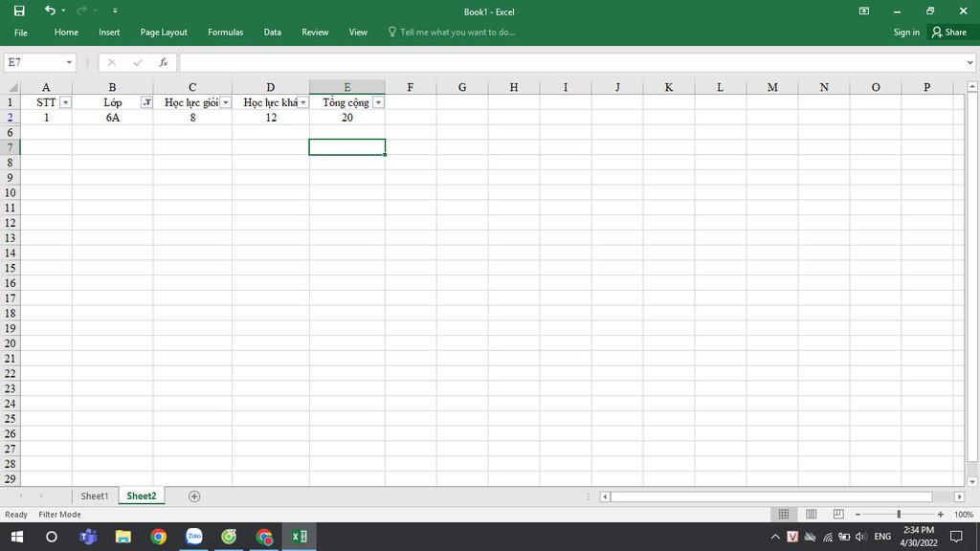The height and width of the screenshot is (551, 980).
Task: Open File Explorer from taskbar
Action: click(122, 537)
